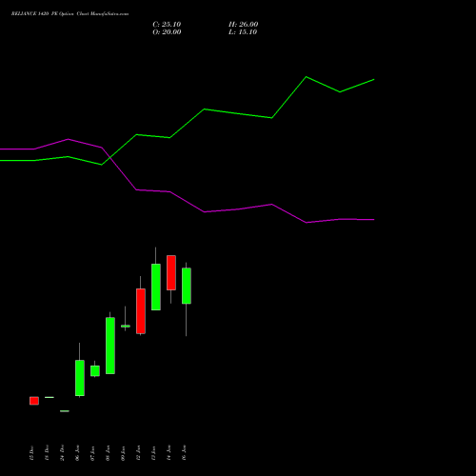Select the open value O: 20.00
This screenshot has height=476, width=476.
point(167,32)
